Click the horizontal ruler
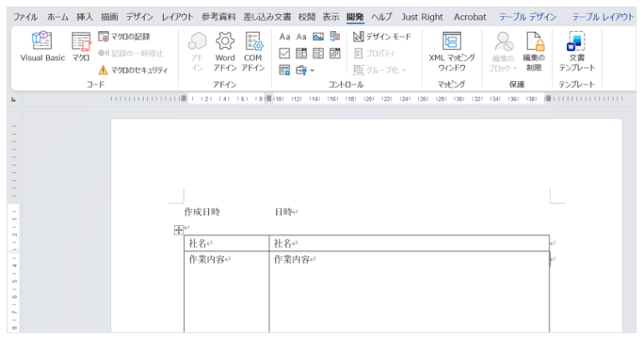 coord(367,99)
